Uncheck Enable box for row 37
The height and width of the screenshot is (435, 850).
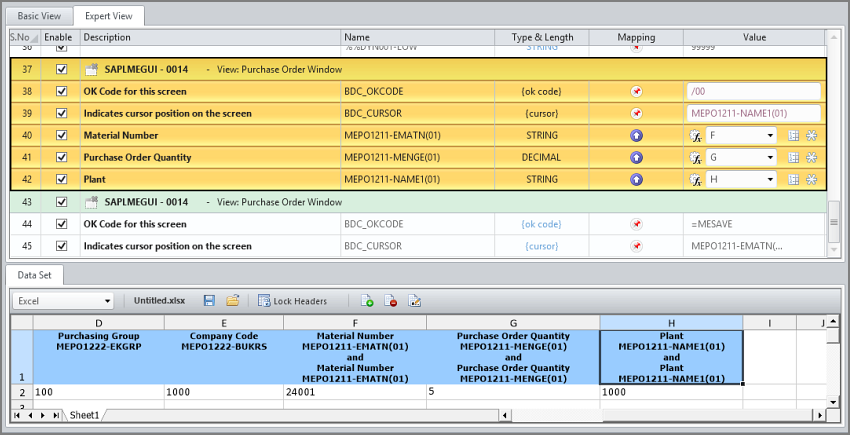tap(62, 69)
